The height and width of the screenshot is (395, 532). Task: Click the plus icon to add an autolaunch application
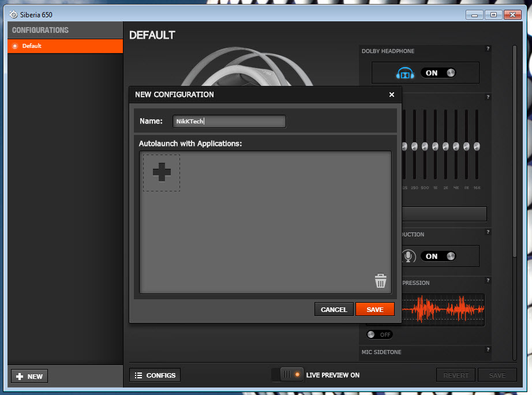[x=162, y=172]
